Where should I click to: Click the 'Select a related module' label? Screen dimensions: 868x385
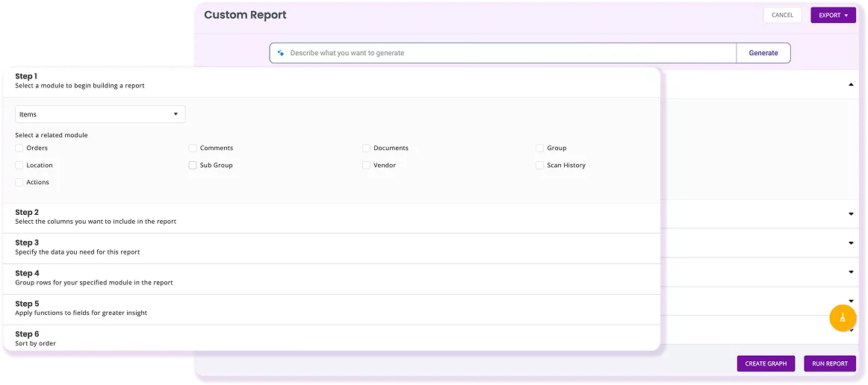(x=52, y=135)
